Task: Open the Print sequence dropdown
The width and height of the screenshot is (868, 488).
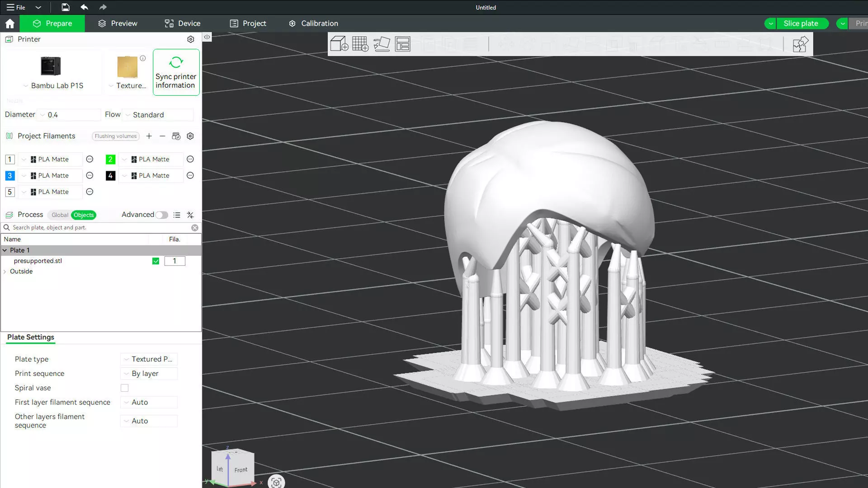Action: click(x=149, y=374)
